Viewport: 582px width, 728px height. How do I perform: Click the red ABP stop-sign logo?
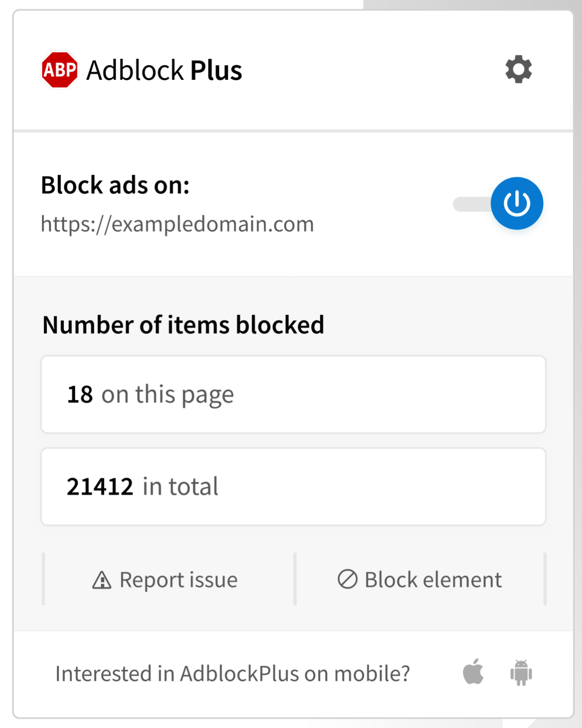tap(59, 70)
